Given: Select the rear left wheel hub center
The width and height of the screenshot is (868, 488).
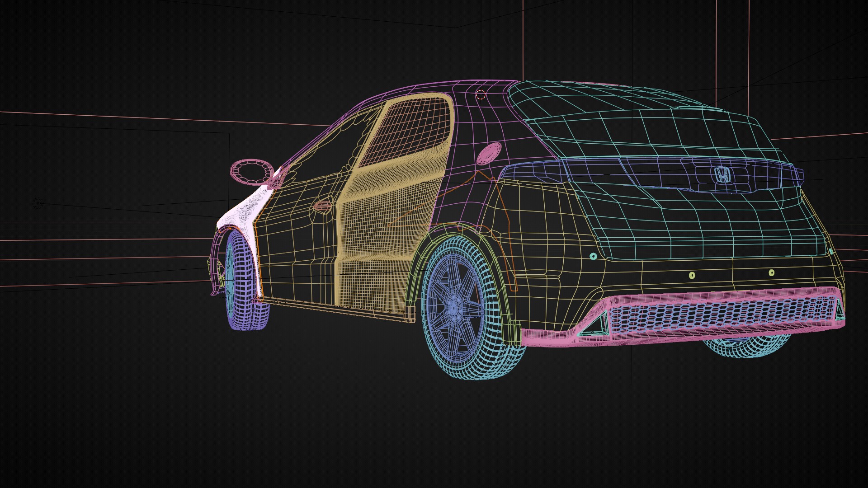Looking at the screenshot, I should [x=453, y=308].
